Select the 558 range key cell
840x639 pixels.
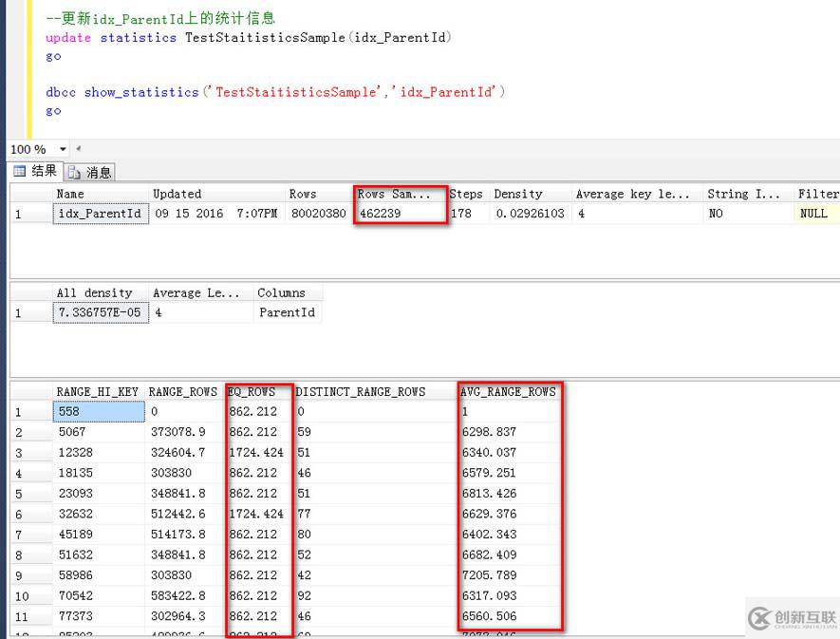pos(99,412)
